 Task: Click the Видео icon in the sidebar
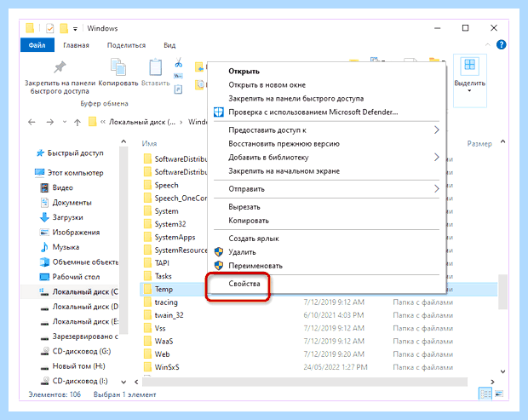coord(44,187)
